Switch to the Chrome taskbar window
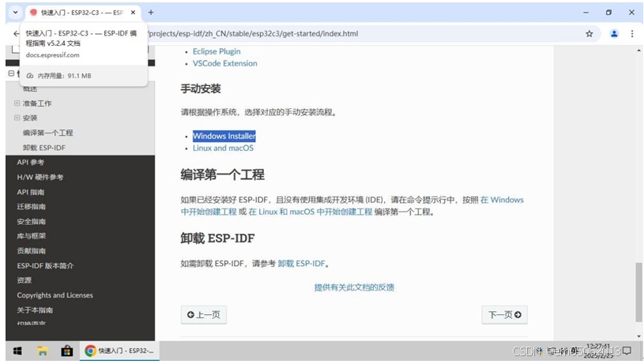The width and height of the screenshot is (644, 364). click(x=119, y=351)
